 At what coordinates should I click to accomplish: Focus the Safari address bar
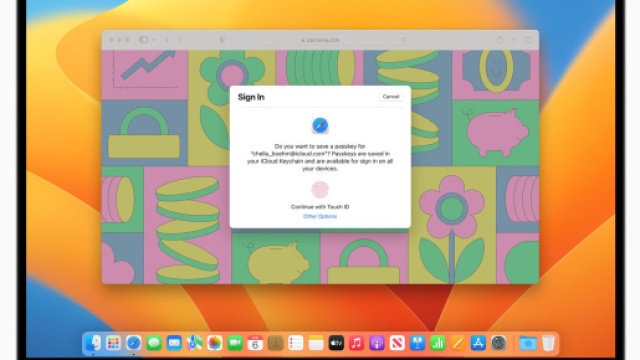(320, 40)
